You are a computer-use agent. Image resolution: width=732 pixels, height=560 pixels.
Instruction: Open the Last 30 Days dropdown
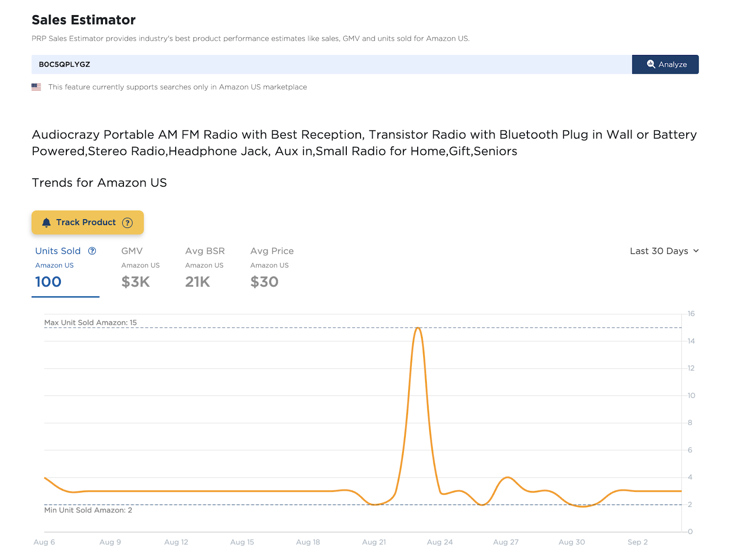click(x=664, y=251)
